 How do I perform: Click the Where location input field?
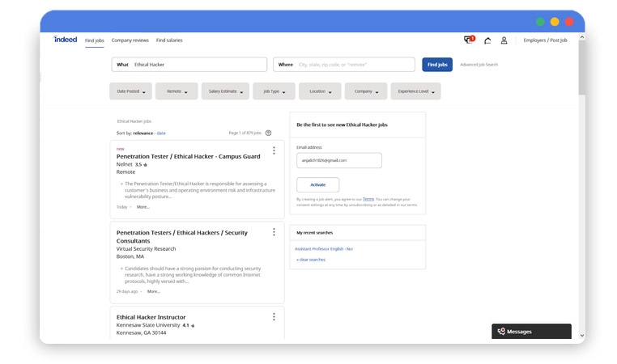tap(355, 65)
